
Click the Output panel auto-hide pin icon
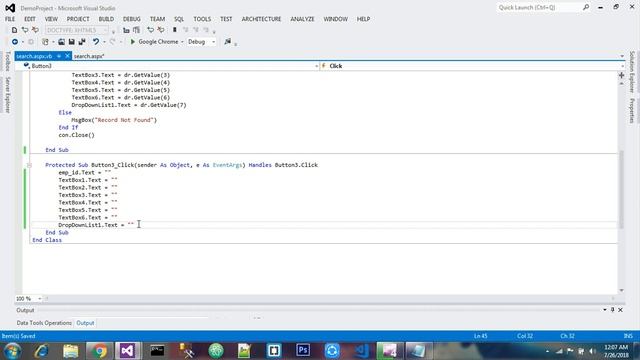pyautogui.click(x=612, y=310)
